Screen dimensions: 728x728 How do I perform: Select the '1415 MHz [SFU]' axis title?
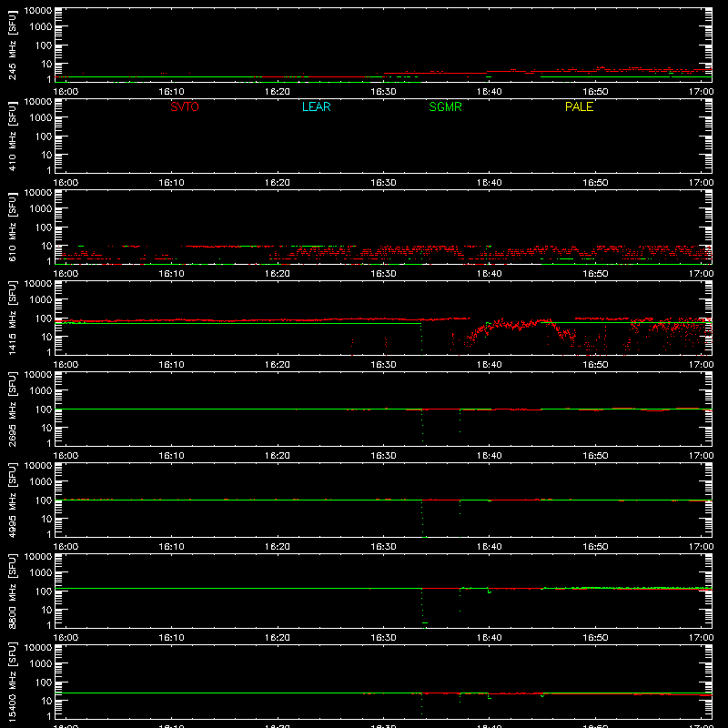tap(13, 318)
